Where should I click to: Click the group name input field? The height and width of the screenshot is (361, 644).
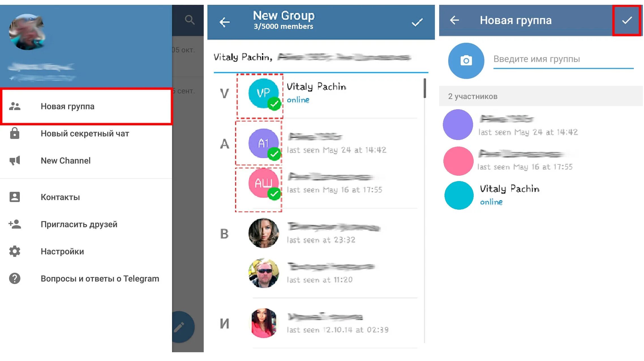coord(561,59)
